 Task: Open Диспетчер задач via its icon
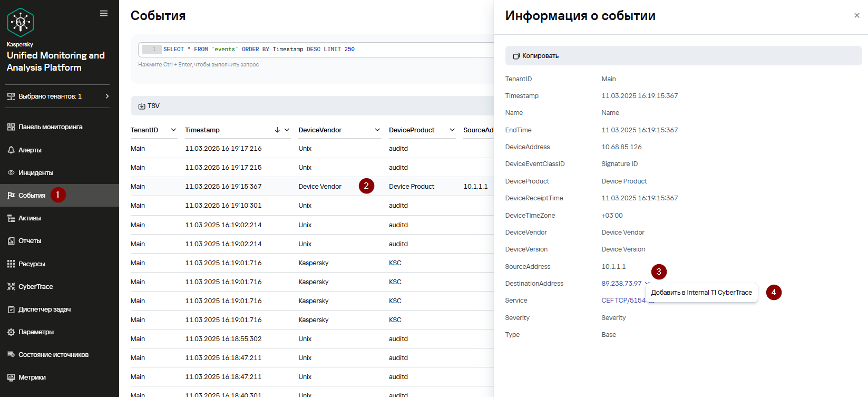pos(11,309)
